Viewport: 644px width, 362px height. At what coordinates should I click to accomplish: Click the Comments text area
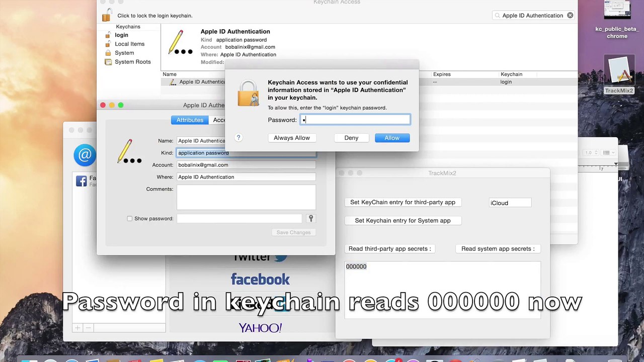[246, 197]
